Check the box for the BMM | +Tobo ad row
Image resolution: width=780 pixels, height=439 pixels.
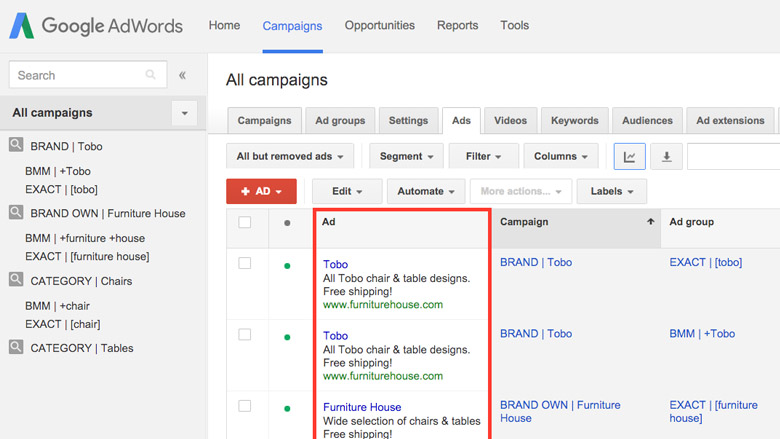pos(245,335)
